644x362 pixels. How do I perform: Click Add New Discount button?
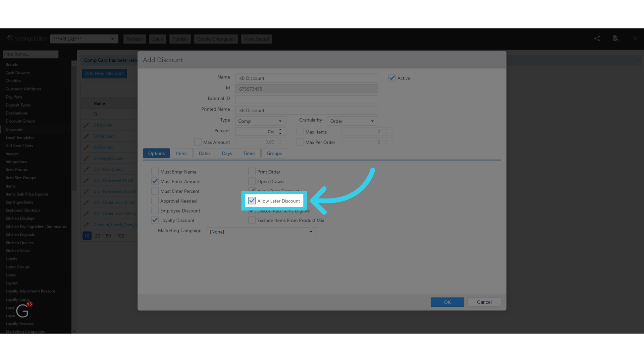[104, 73]
